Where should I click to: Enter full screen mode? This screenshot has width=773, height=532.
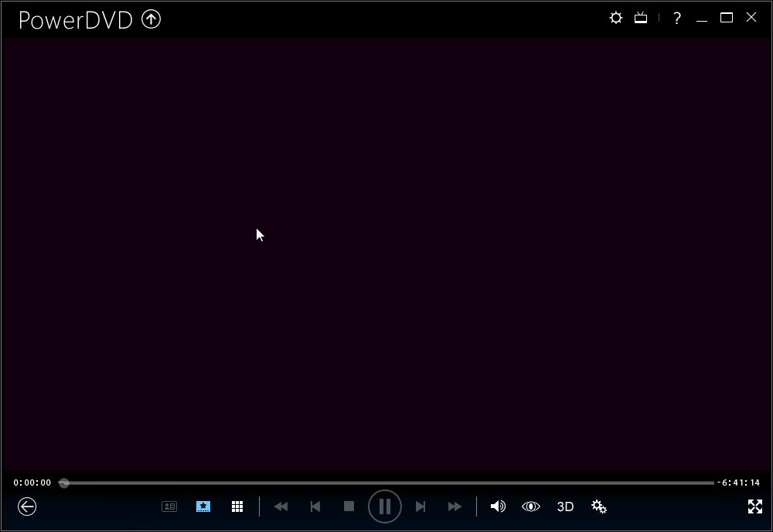coord(754,506)
